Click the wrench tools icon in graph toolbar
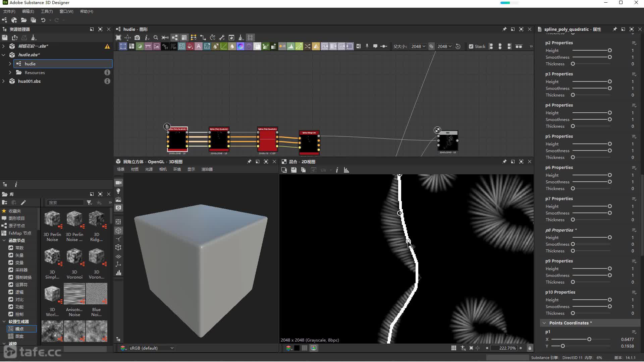 (x=222, y=38)
